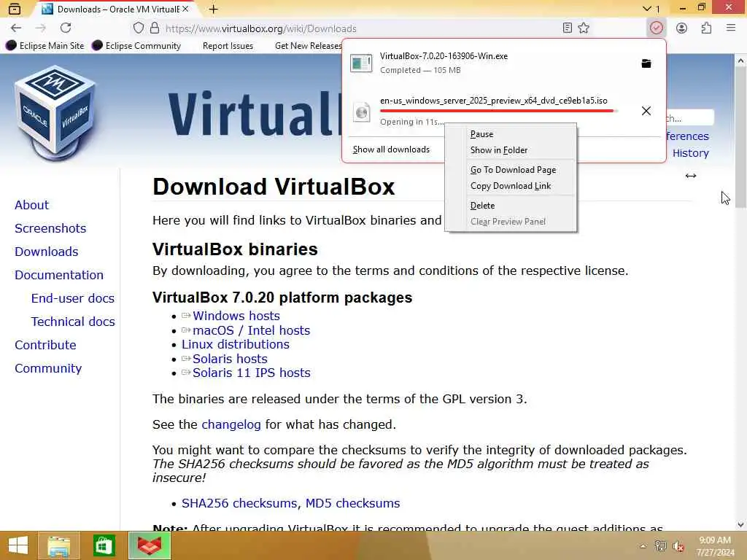Image resolution: width=747 pixels, height=560 pixels.
Task: Click the taskbar clock and date
Action: [715, 546]
